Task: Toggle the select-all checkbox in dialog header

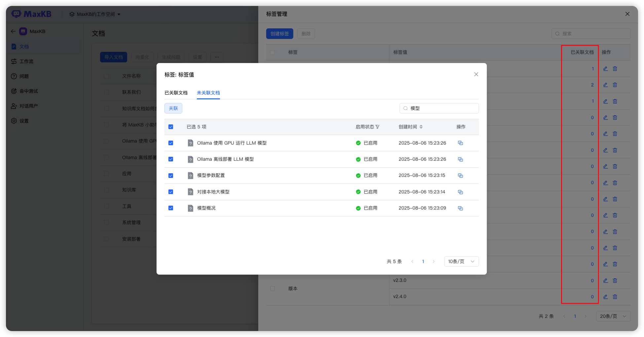Action: (171, 127)
